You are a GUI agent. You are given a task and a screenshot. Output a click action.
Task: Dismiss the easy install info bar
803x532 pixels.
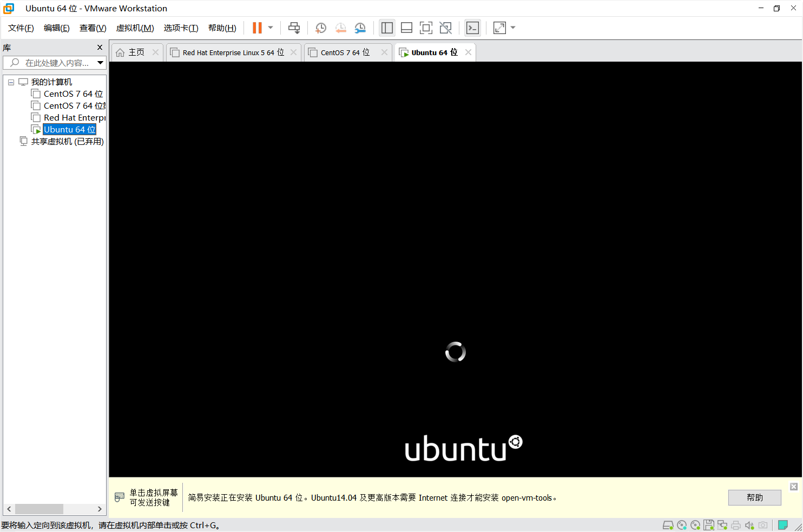point(794,487)
